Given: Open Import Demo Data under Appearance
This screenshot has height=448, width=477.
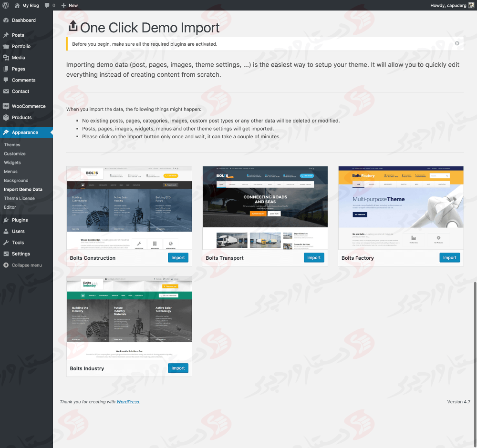Looking at the screenshot, I should click(23, 189).
